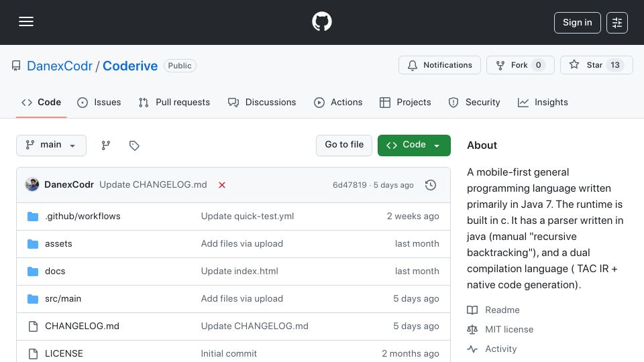This screenshot has height=362, width=644.
Task: Click the Readme book icon
Action: coord(472,310)
